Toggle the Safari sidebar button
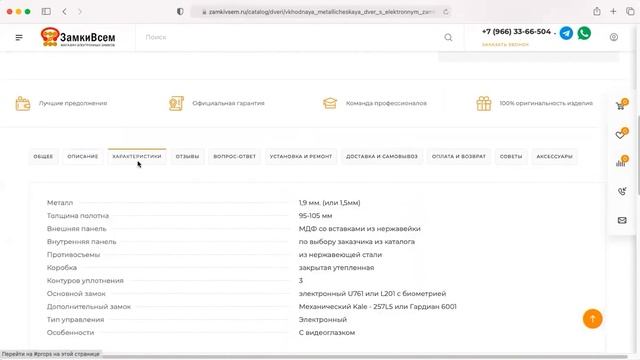The height and width of the screenshot is (360, 640). pos(46,11)
